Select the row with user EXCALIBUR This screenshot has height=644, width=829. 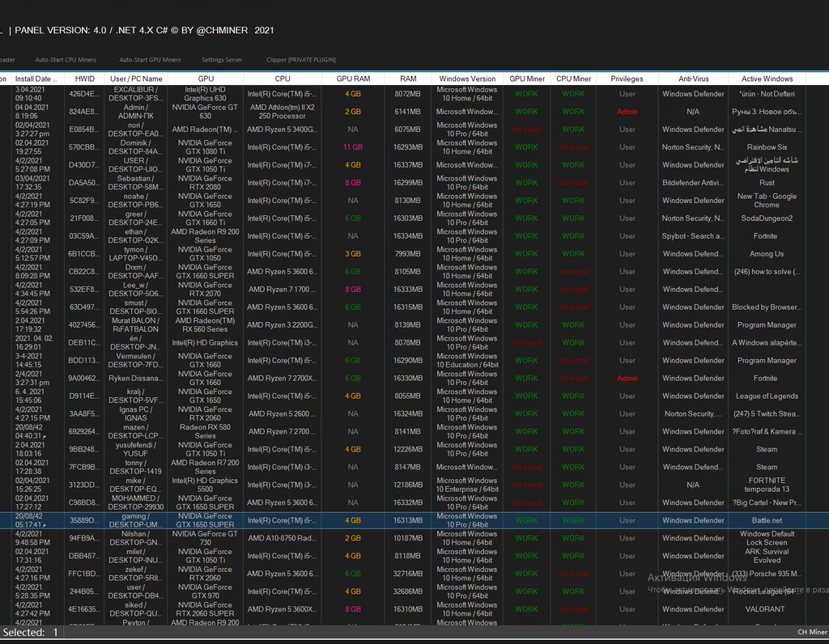click(x=137, y=94)
